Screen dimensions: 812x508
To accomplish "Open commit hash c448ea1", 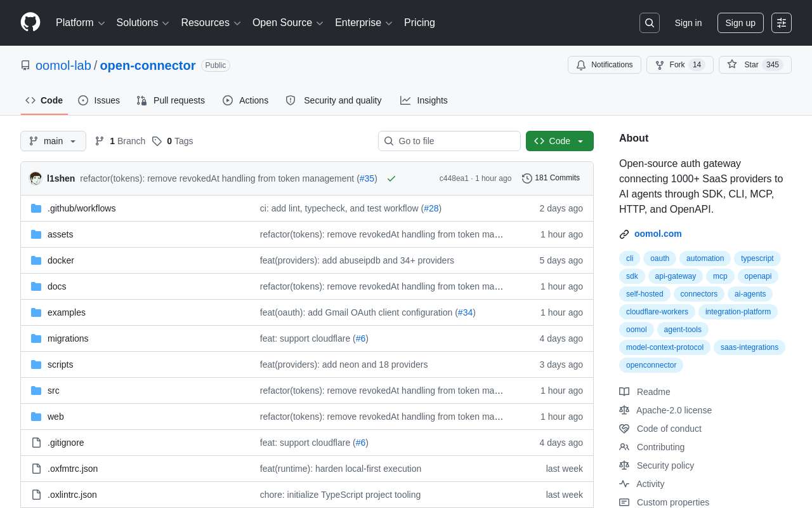I will (454, 178).
